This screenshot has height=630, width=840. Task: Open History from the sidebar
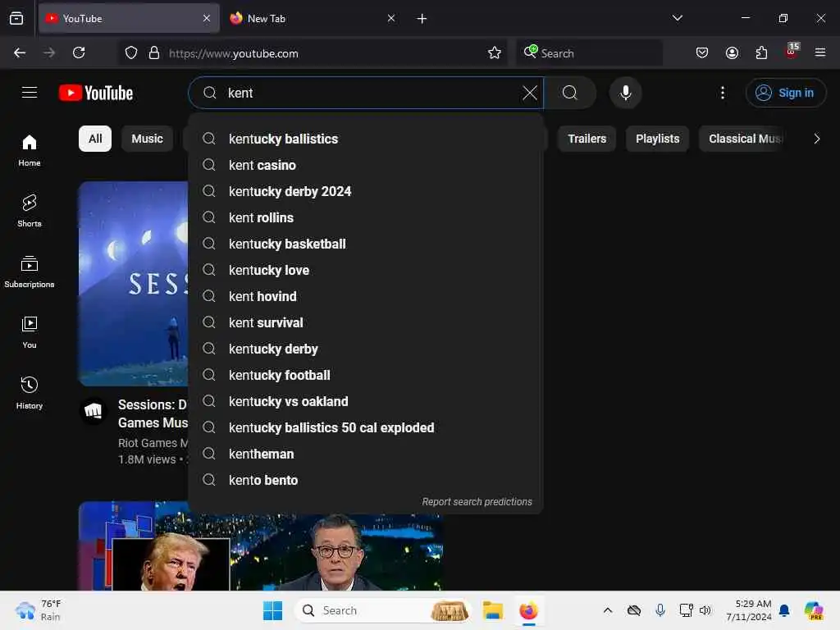[x=30, y=393]
